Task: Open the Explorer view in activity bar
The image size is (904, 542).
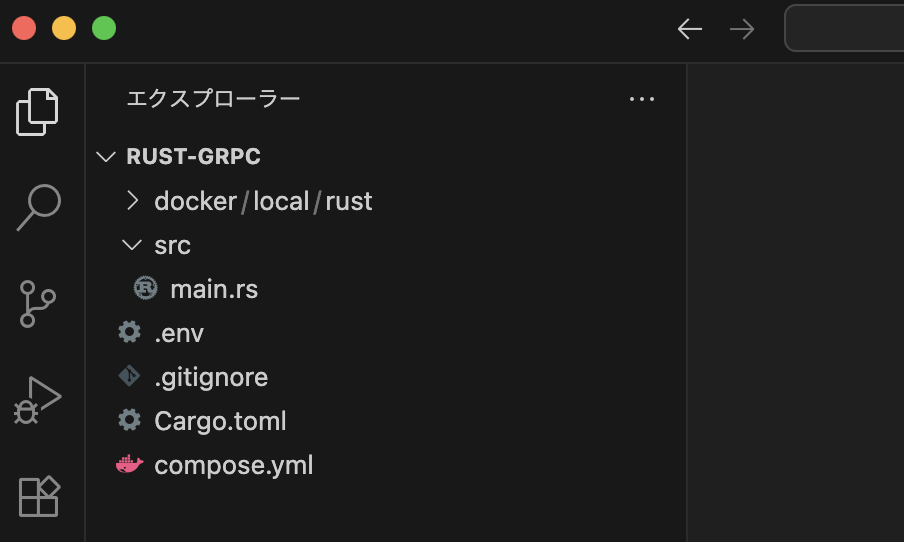Action: pyautogui.click(x=37, y=112)
